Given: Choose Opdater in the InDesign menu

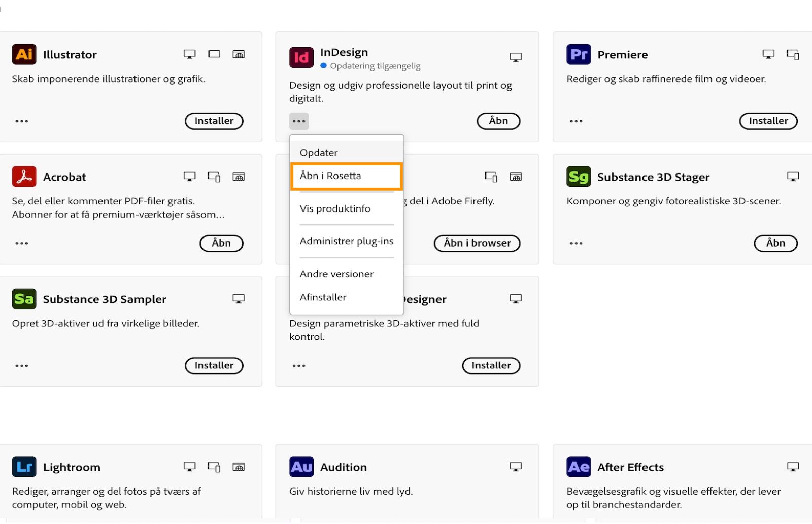Looking at the screenshot, I should coord(347,152).
